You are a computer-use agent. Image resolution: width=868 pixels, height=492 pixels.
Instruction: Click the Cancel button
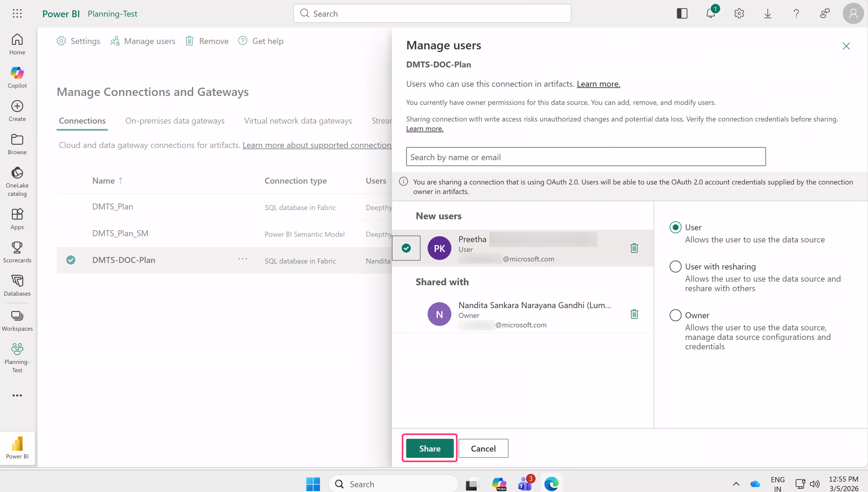483,448
